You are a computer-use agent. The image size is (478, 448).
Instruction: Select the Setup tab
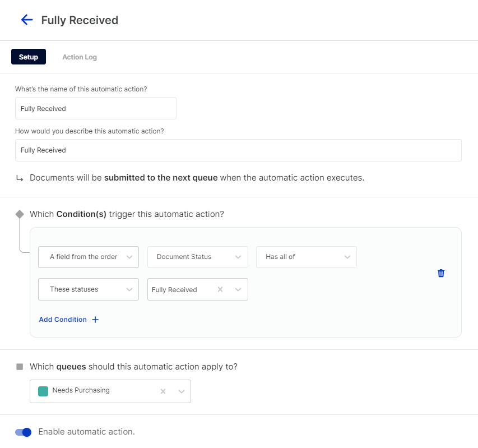(x=29, y=57)
